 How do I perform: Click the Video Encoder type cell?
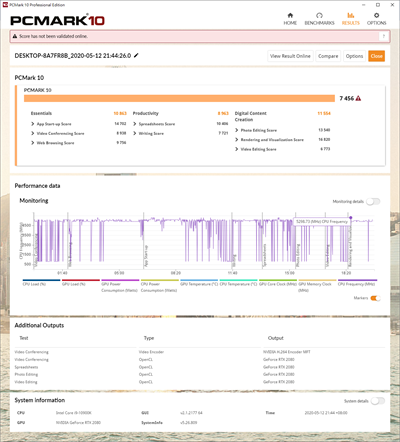point(151,352)
